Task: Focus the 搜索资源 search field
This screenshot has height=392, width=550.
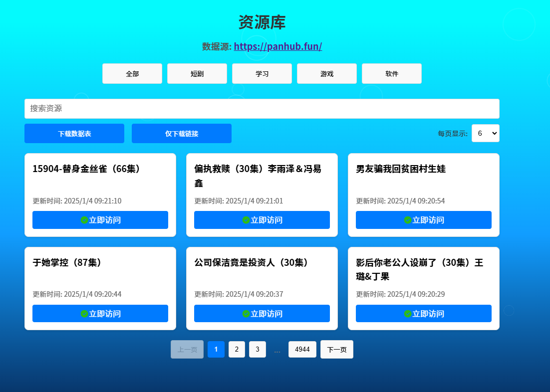Action: [262, 109]
